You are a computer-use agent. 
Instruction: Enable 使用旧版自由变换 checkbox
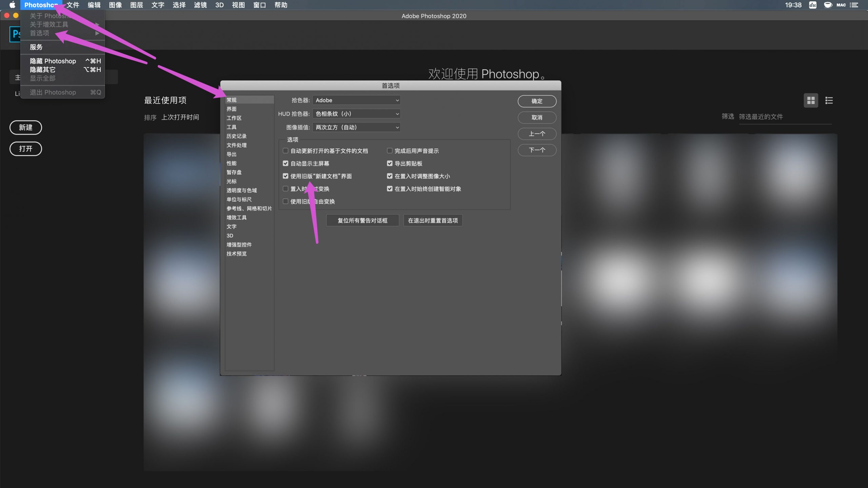pos(285,201)
